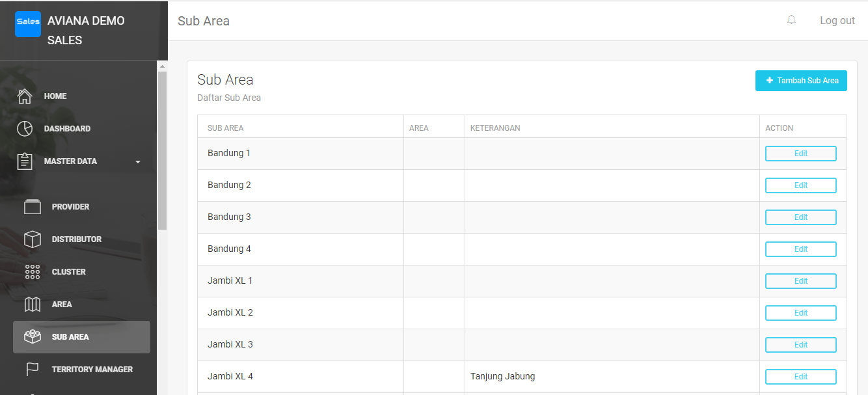
Task: Click Log out link
Action: (x=837, y=21)
